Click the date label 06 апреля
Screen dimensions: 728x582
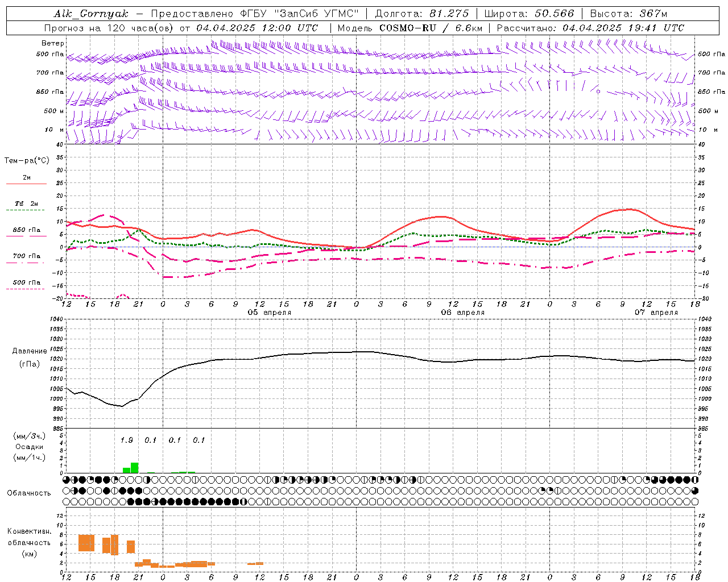[x=463, y=313]
